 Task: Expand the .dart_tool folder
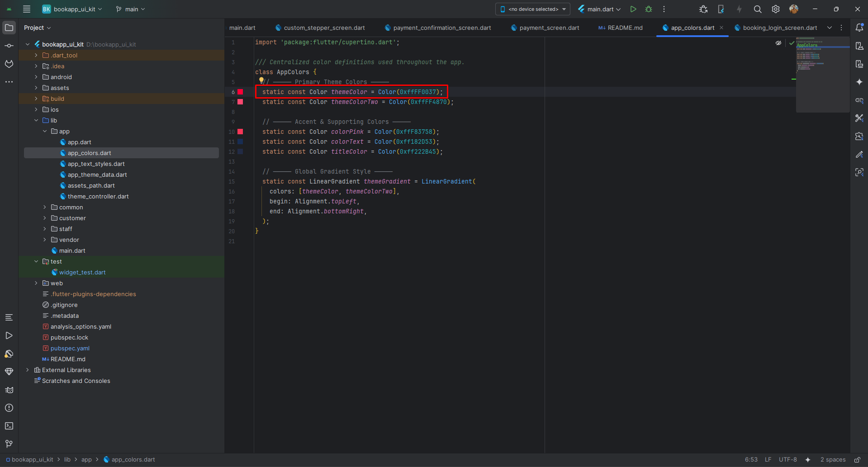36,55
